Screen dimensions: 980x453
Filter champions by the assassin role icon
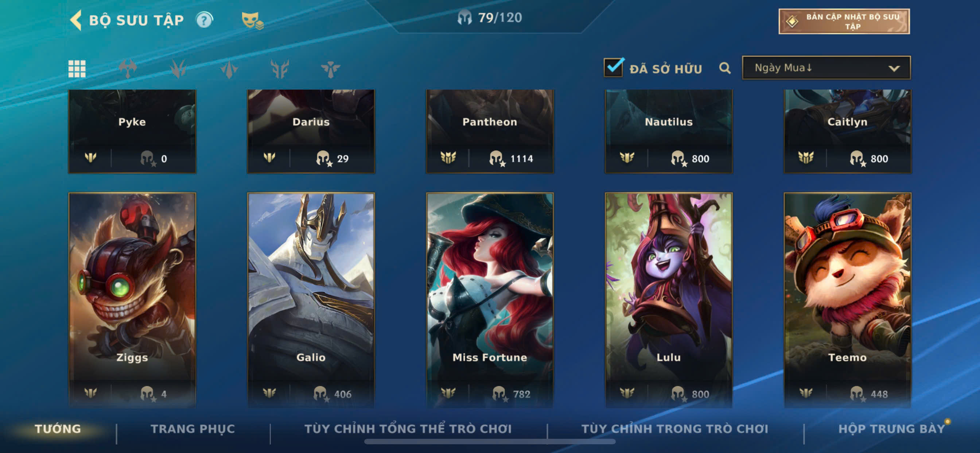pos(178,69)
